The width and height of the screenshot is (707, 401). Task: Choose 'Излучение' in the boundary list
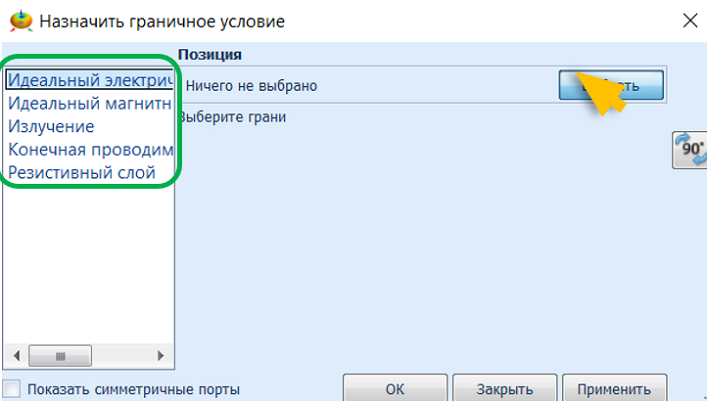tap(52, 126)
